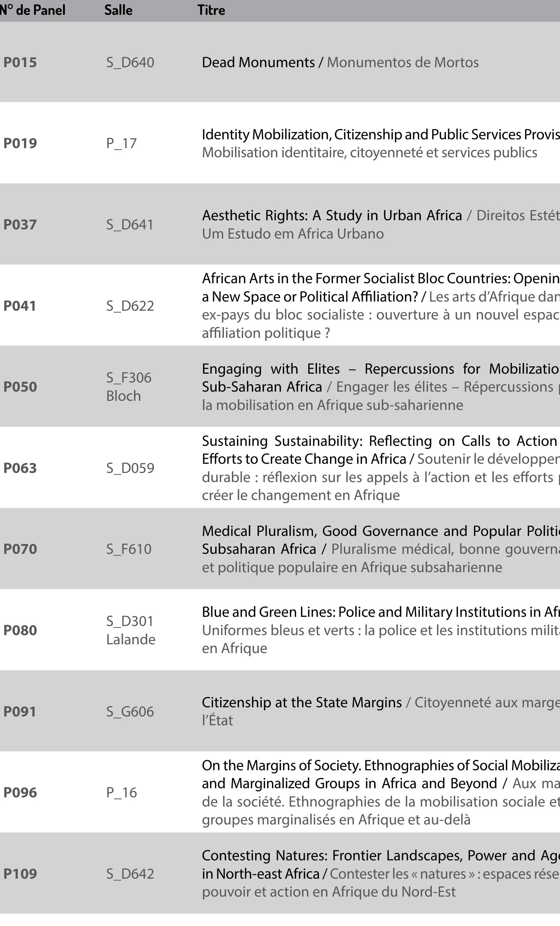Screen dimensions: 560x926
Task: Open Aesthetic Rights: A Study in Urban Africa
Action: pyautogui.click(x=332, y=216)
